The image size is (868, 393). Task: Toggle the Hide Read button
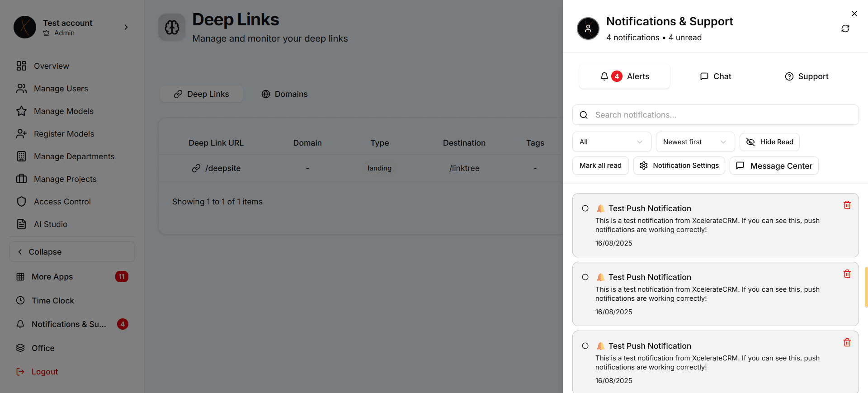coord(769,142)
